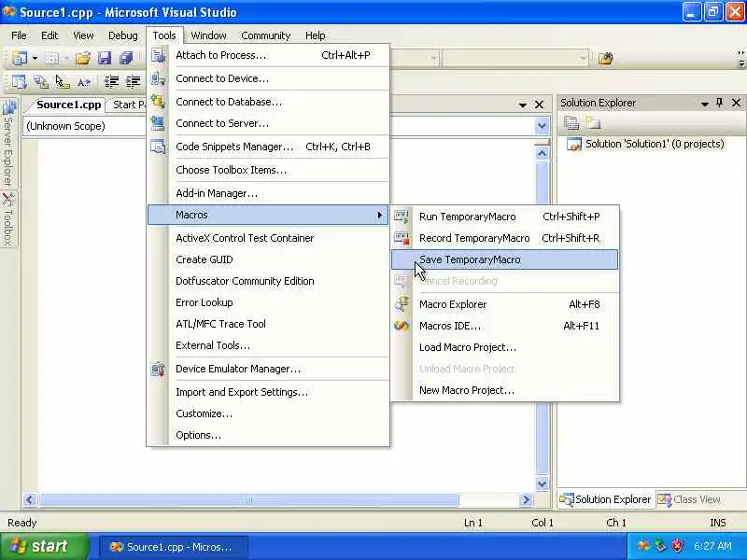Click the Connect to Device icon
This screenshot has height=560, width=747.
(158, 78)
